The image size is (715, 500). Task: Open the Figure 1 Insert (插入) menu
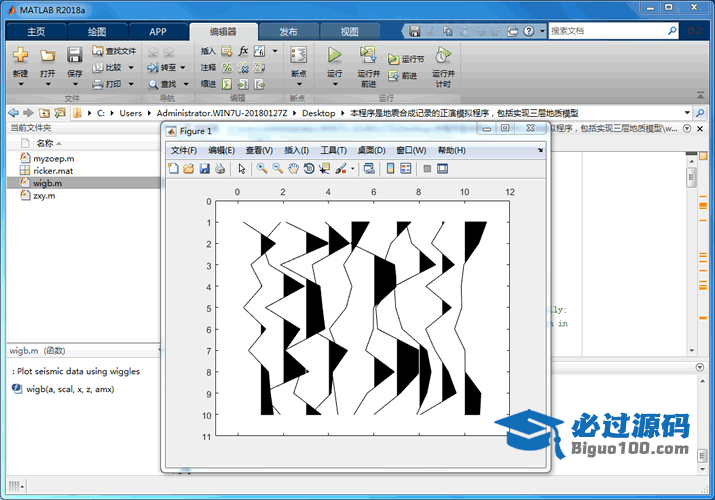tap(296, 150)
